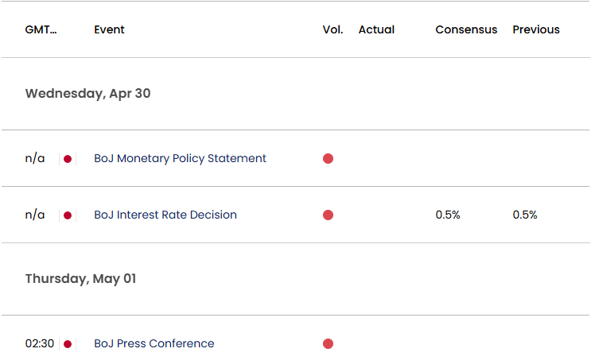Viewport: 591px width, 364px height.
Task: Click the Consensus column header
Action: click(x=466, y=29)
